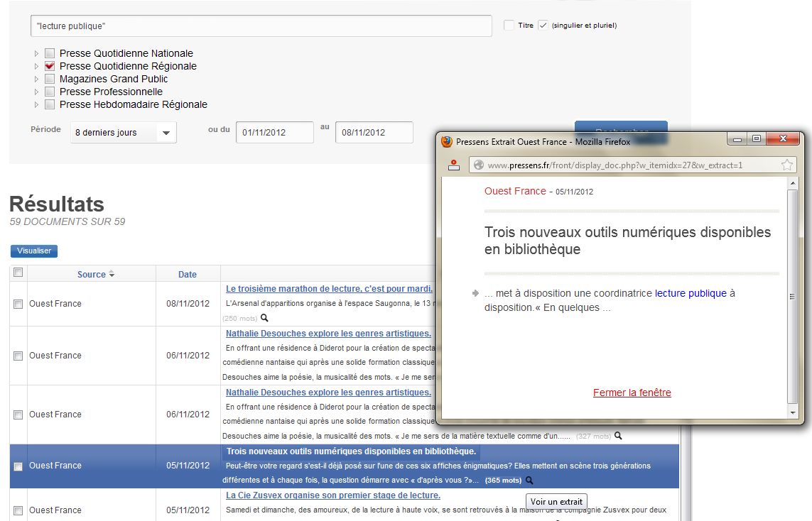The height and width of the screenshot is (521, 812).
Task: Click magnifier icon next to 365 mots
Action: tap(529, 480)
